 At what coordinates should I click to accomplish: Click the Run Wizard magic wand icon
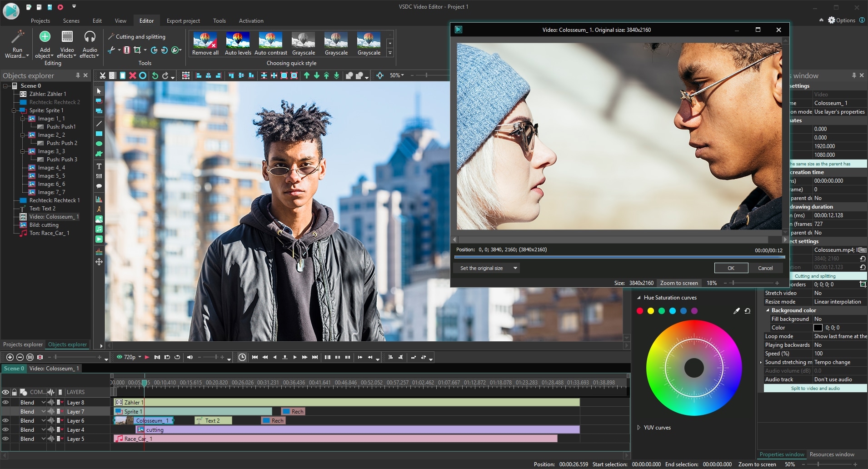(x=17, y=37)
